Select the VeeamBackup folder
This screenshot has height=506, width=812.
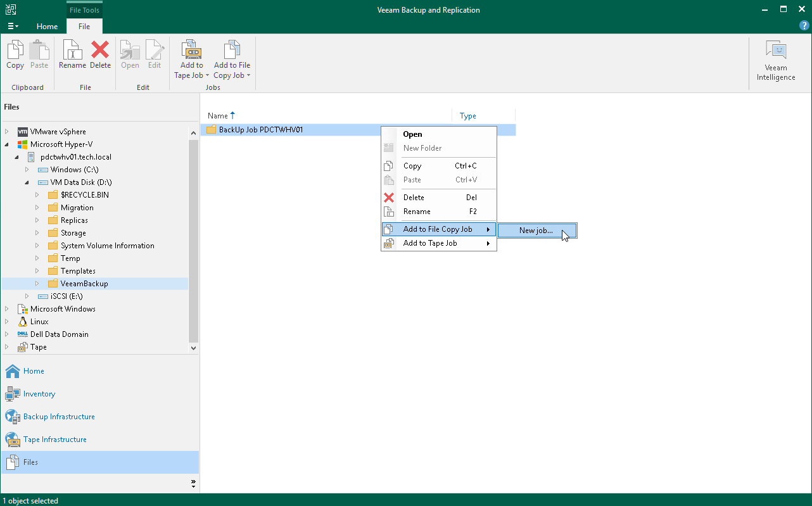84,284
